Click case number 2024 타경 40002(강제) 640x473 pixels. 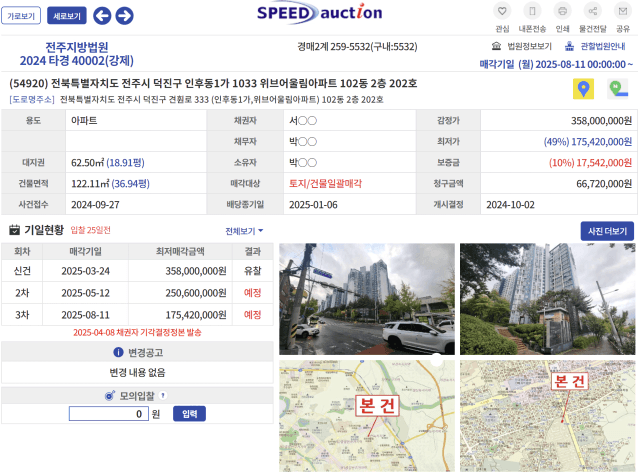(x=77, y=61)
